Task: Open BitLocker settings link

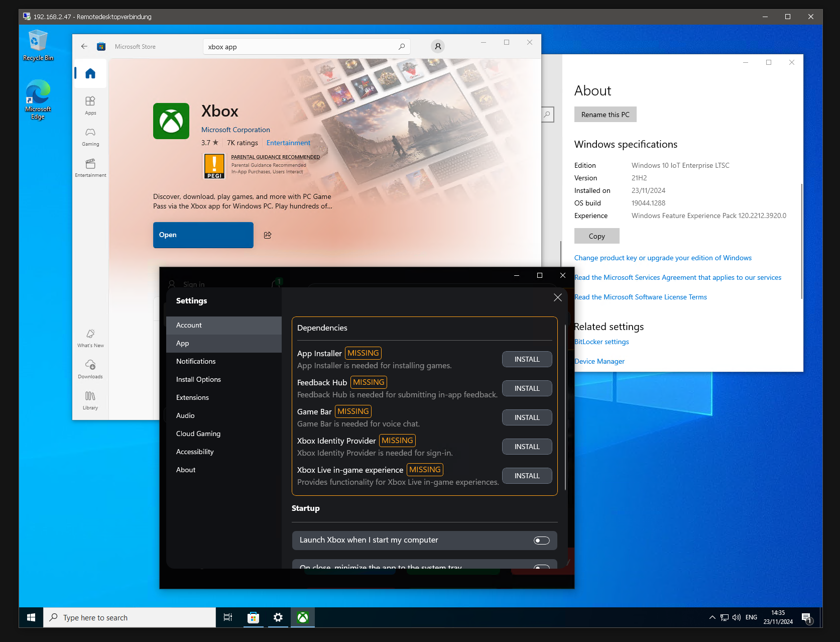Action: [x=602, y=342]
